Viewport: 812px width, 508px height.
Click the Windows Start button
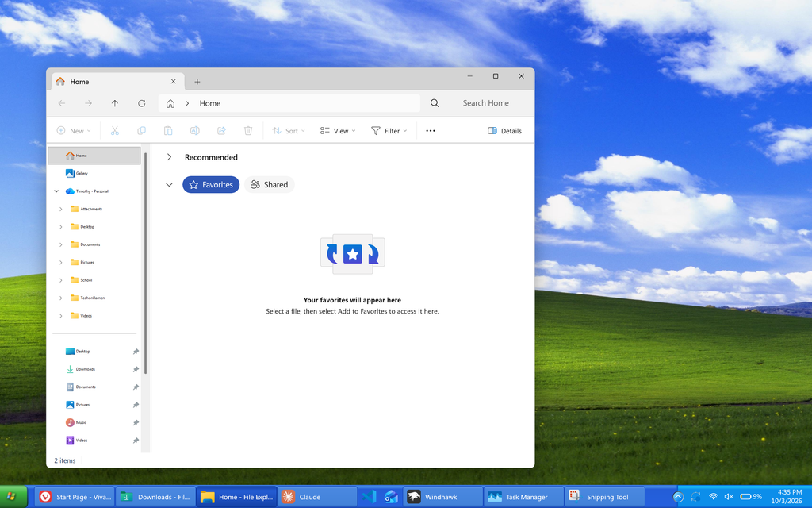point(13,497)
